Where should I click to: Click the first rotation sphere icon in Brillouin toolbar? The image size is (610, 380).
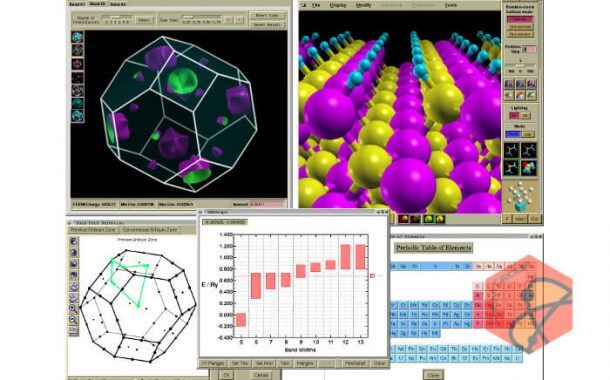point(73,241)
